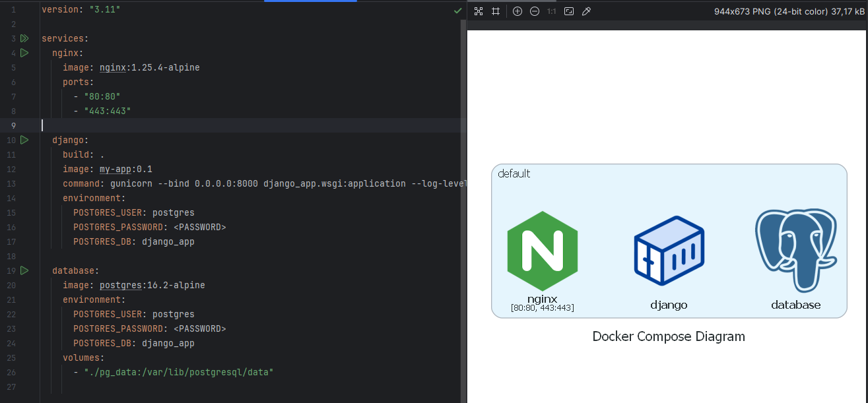Activate the color picker eyedropper
This screenshot has height=403, width=868.
(x=586, y=11)
